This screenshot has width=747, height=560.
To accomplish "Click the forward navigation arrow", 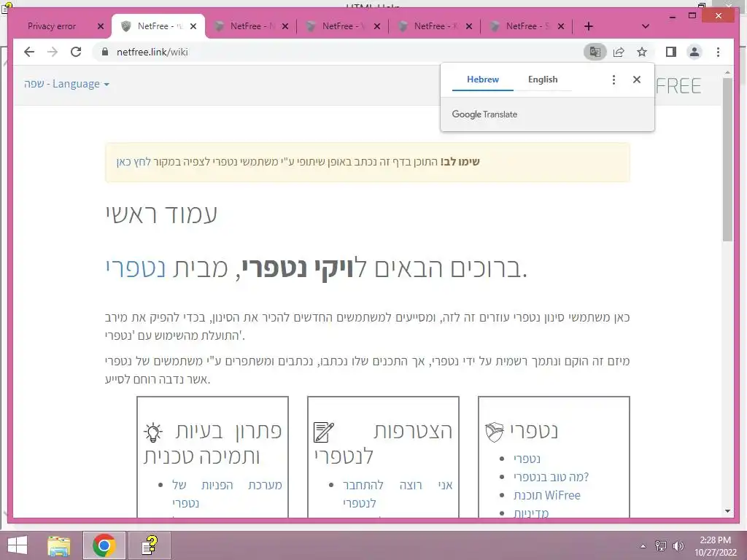I will tap(53, 52).
